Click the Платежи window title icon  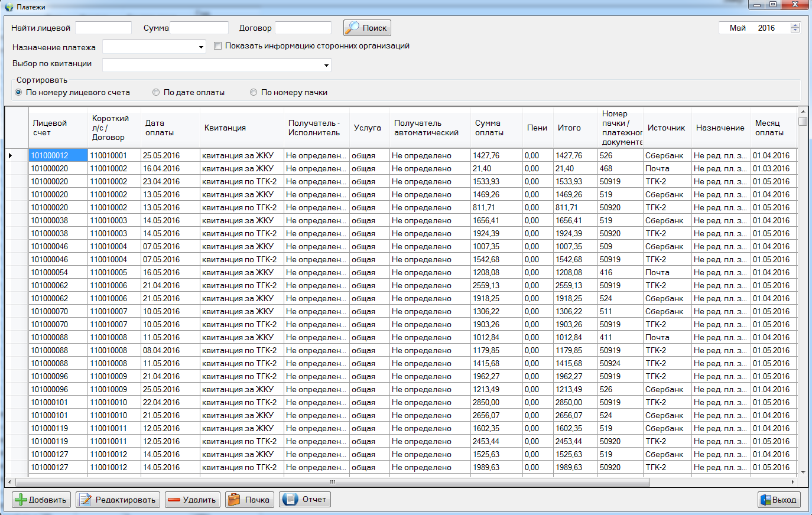[x=9, y=7]
